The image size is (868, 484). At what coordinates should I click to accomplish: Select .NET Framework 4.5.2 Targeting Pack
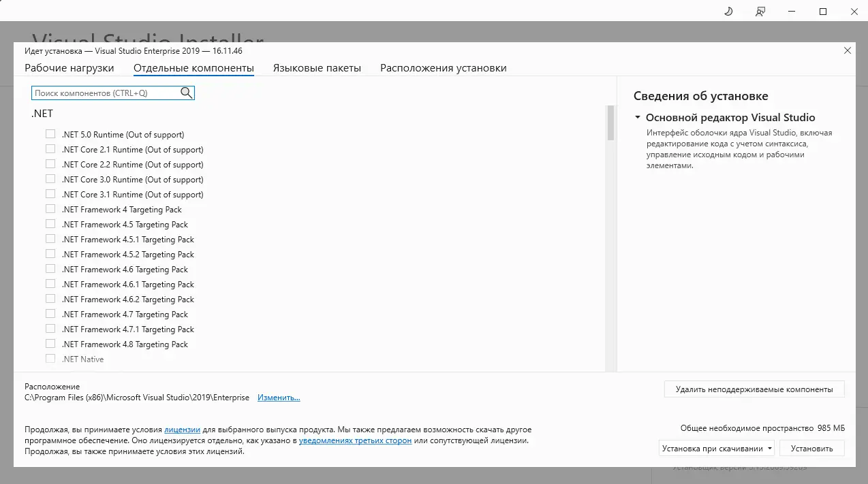(50, 253)
